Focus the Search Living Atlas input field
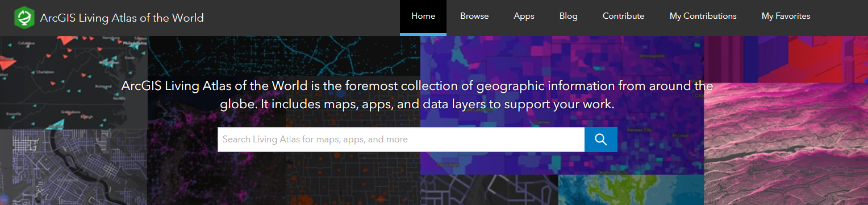 click(401, 140)
